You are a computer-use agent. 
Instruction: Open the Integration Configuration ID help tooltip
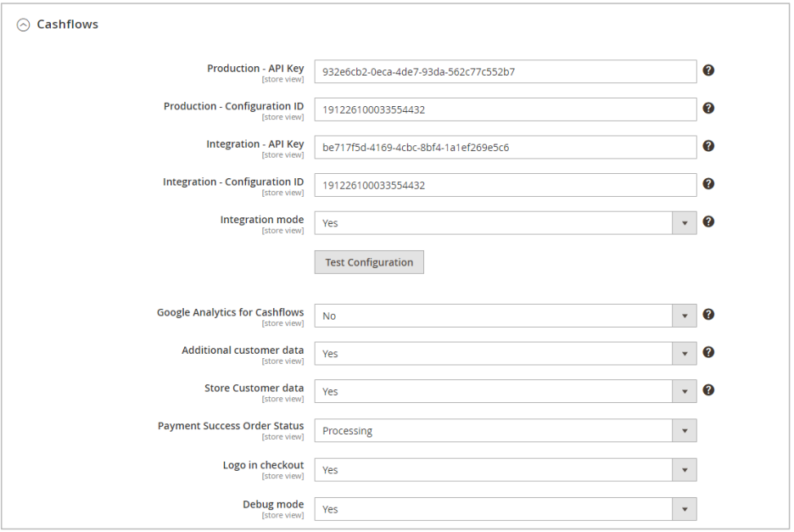pyautogui.click(x=708, y=183)
